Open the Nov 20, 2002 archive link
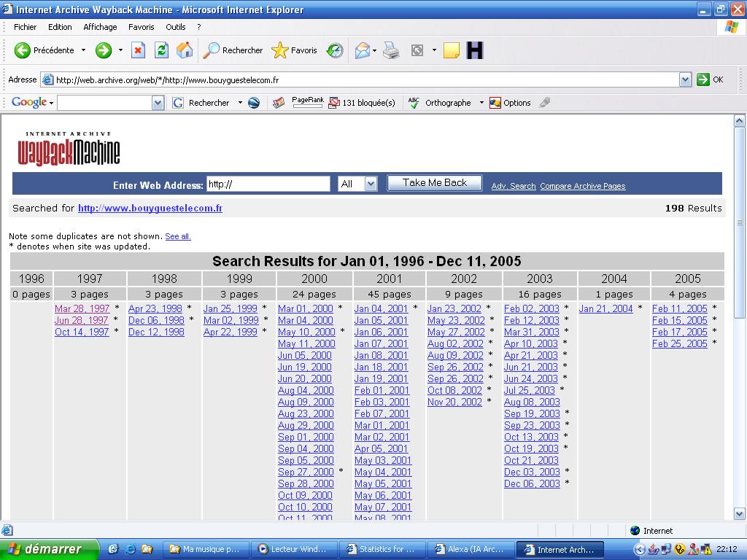The width and height of the screenshot is (747, 560). pyautogui.click(x=455, y=402)
